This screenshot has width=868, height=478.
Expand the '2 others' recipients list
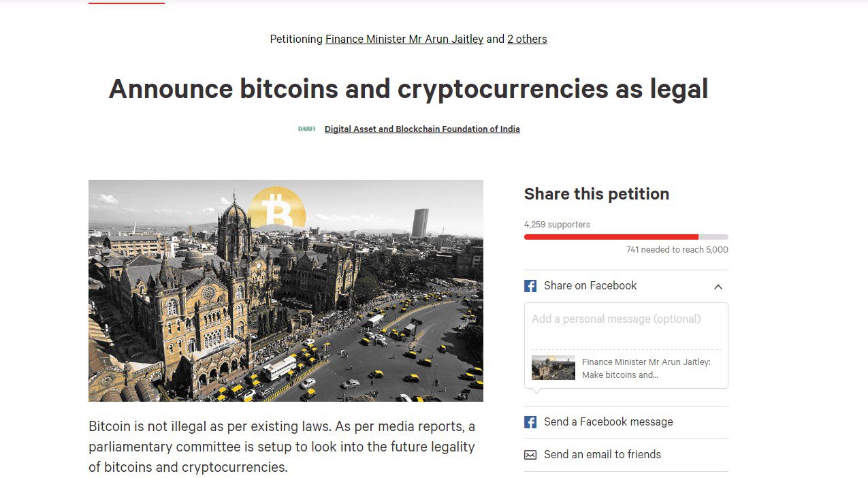coord(527,39)
